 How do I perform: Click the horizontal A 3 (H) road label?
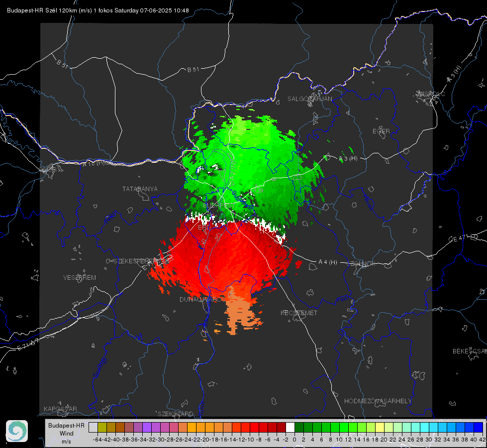coord(348,159)
